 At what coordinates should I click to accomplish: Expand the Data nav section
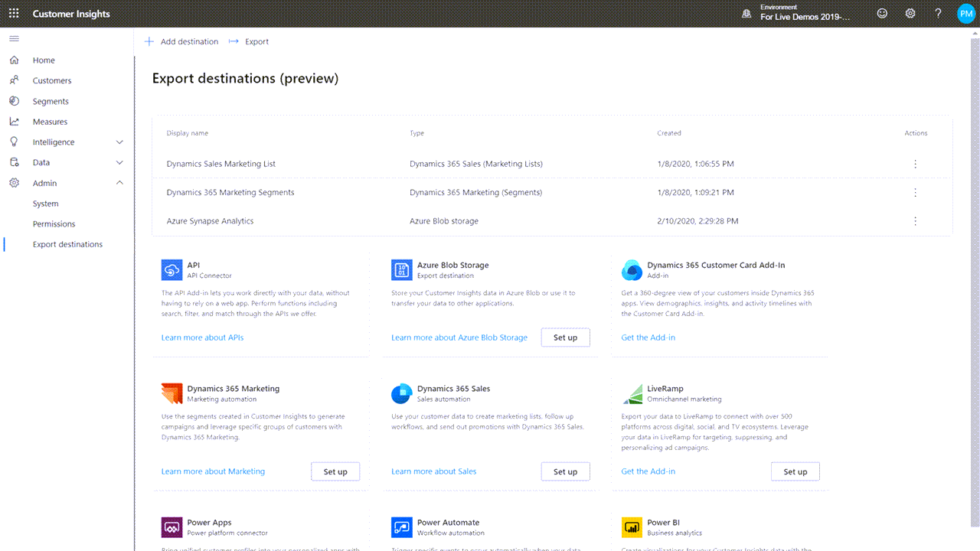(119, 162)
